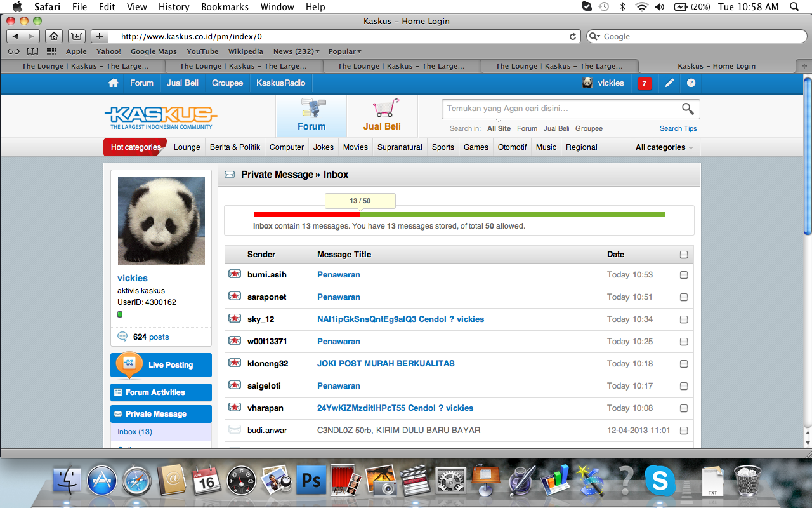Screen dimensions: 812x508
Task: Open the News (232) bookmarks dropdown
Action: [x=296, y=51]
